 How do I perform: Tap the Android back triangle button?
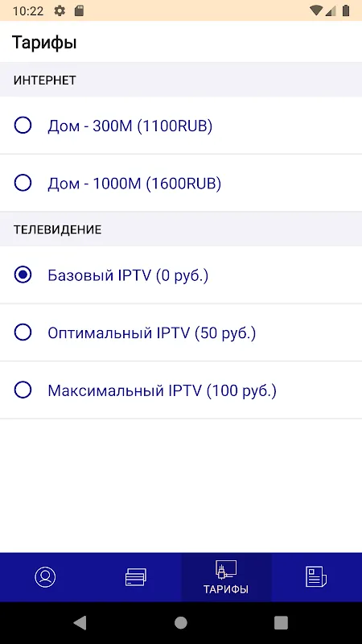click(80, 622)
